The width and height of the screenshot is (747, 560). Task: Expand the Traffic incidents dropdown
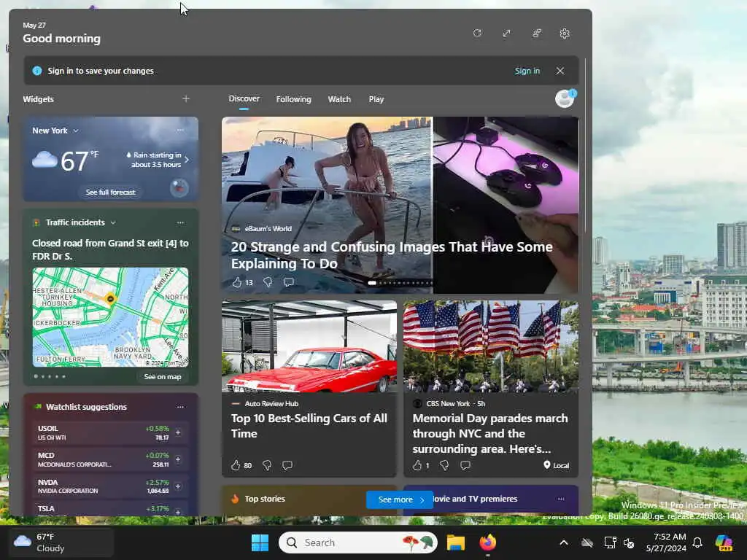point(113,222)
